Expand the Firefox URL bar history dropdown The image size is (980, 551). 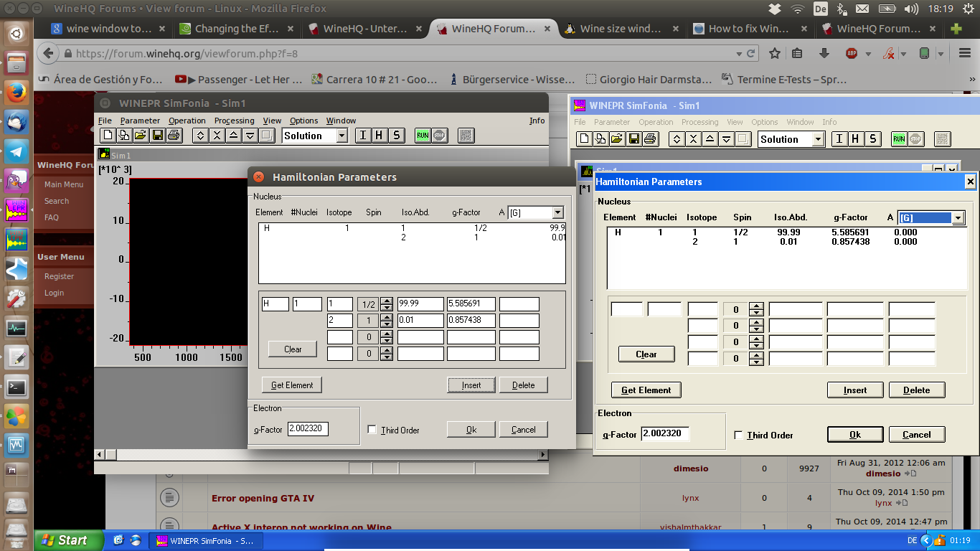click(x=740, y=54)
